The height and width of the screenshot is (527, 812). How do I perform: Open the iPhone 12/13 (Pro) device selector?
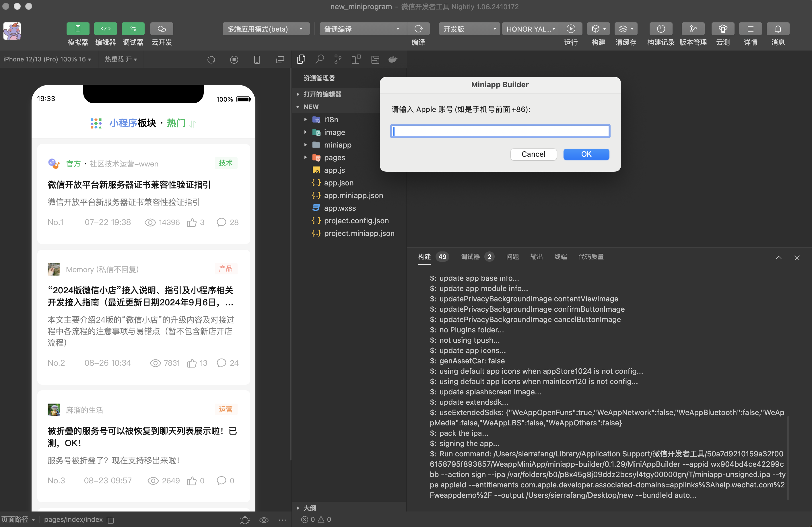(47, 59)
